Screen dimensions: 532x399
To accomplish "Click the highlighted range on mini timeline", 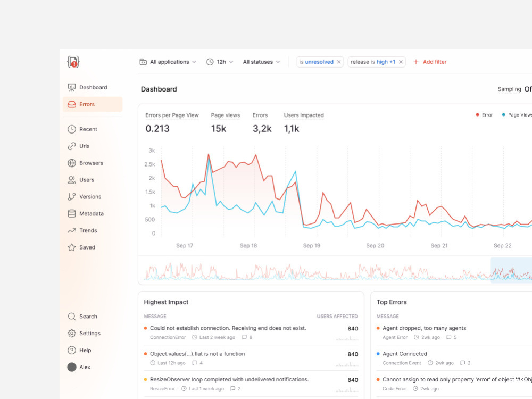I will [x=511, y=270].
